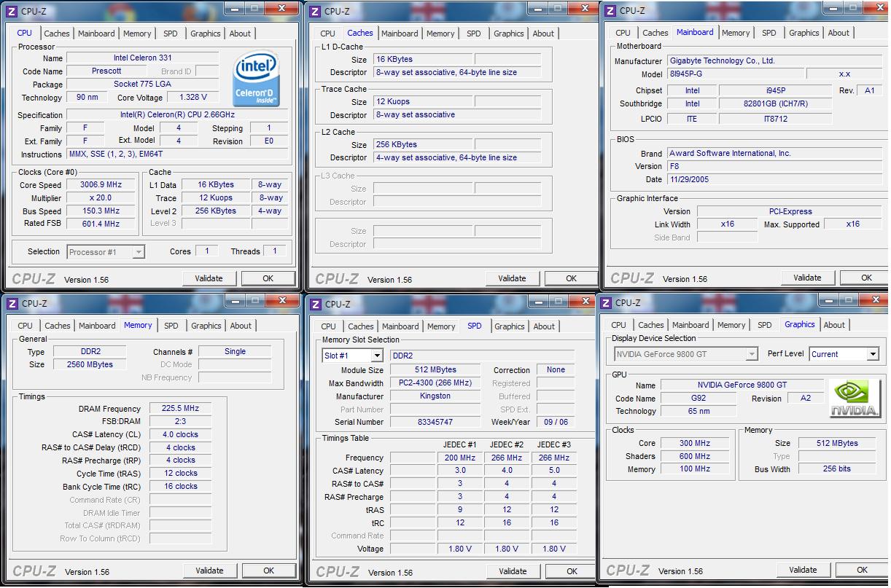Image resolution: width=891 pixels, height=588 pixels.
Task: Click the DRAM Frequency value '225.5 MHz'
Action: coord(180,408)
